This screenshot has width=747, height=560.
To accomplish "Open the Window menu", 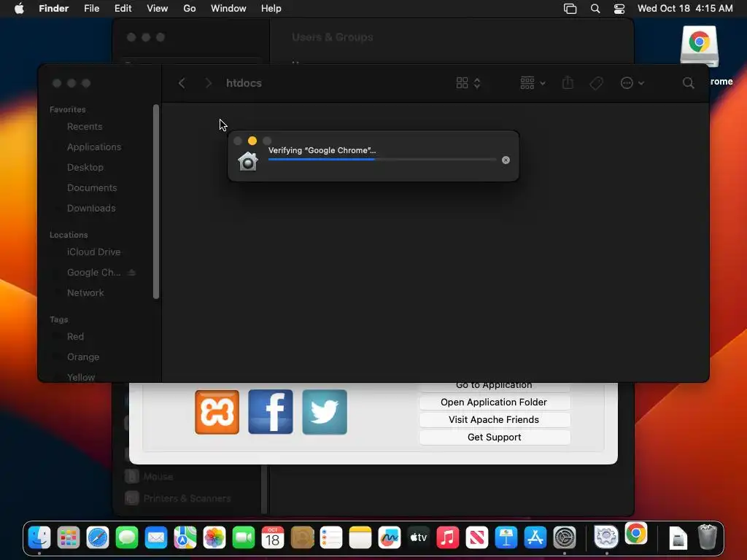I will coord(228,9).
